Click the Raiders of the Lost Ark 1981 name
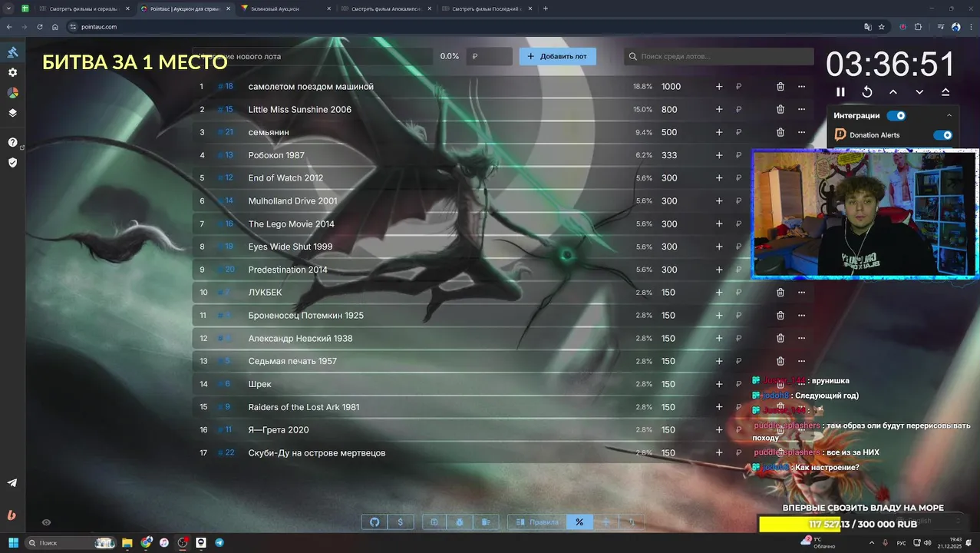980x553 pixels. 304,407
